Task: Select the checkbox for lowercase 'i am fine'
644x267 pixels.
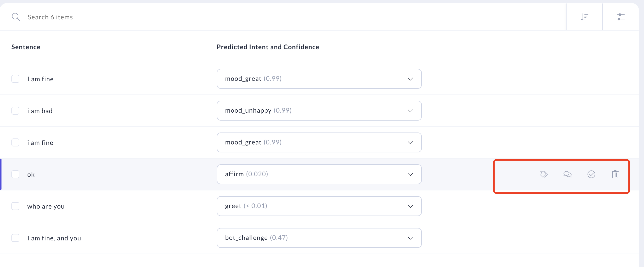Action: [x=15, y=142]
